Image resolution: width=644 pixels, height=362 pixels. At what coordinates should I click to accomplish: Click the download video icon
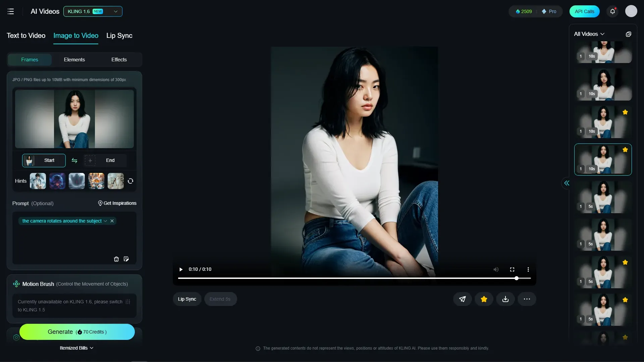click(x=505, y=299)
